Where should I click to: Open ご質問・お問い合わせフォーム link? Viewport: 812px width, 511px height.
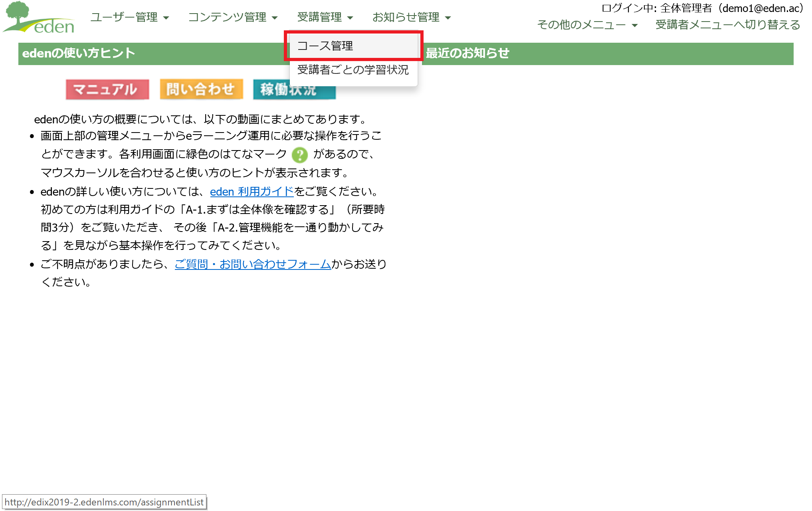253,264
